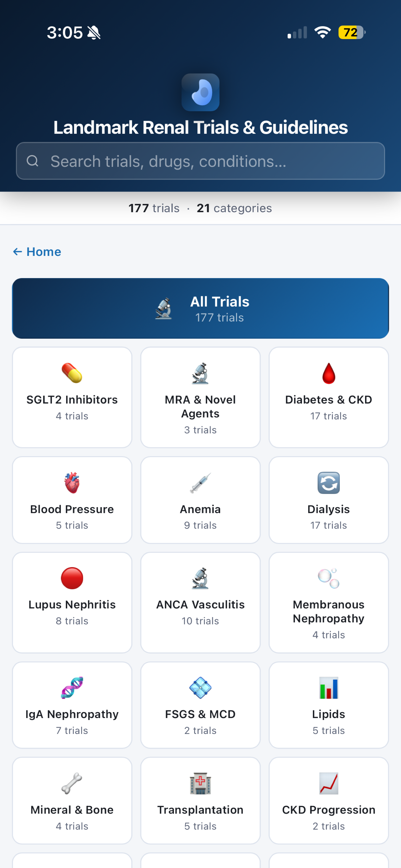Open the All Trials banner button

pyautogui.click(x=200, y=308)
